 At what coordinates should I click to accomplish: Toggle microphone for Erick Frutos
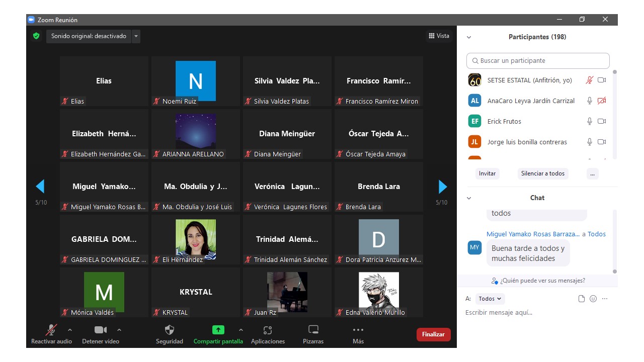590,121
